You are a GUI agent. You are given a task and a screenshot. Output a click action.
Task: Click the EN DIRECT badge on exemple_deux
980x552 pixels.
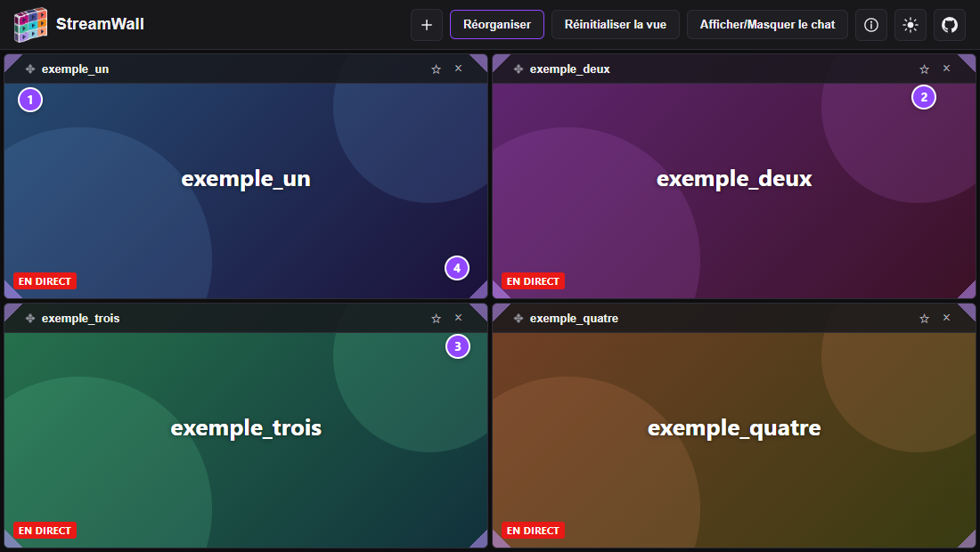pos(533,281)
